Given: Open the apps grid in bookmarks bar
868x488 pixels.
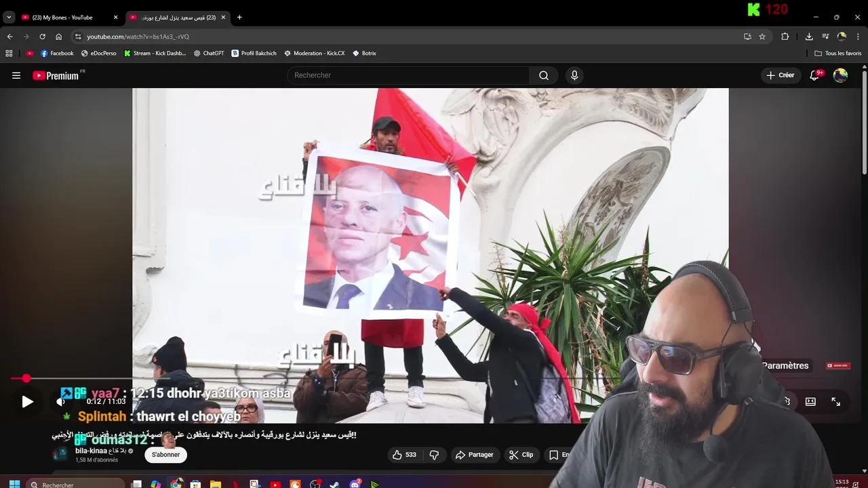Looking at the screenshot, I should pyautogui.click(x=9, y=53).
